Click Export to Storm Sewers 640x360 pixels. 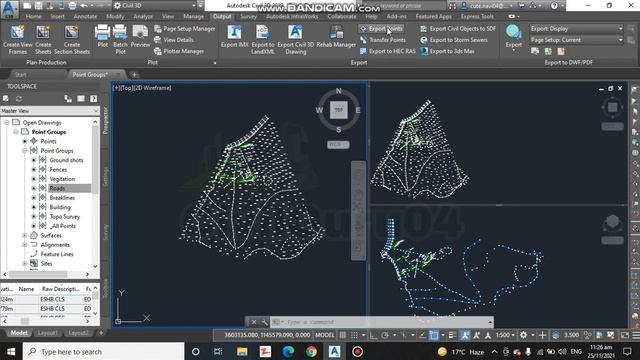pos(453,40)
